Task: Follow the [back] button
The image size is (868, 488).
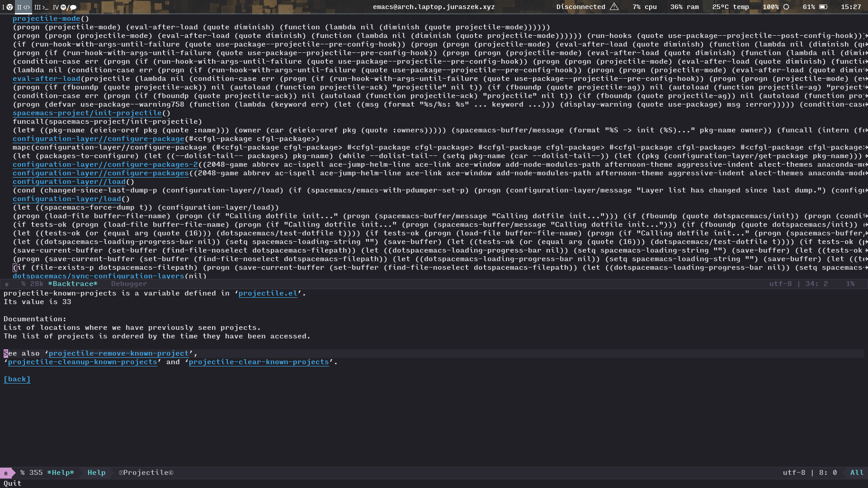Action: click(17, 379)
